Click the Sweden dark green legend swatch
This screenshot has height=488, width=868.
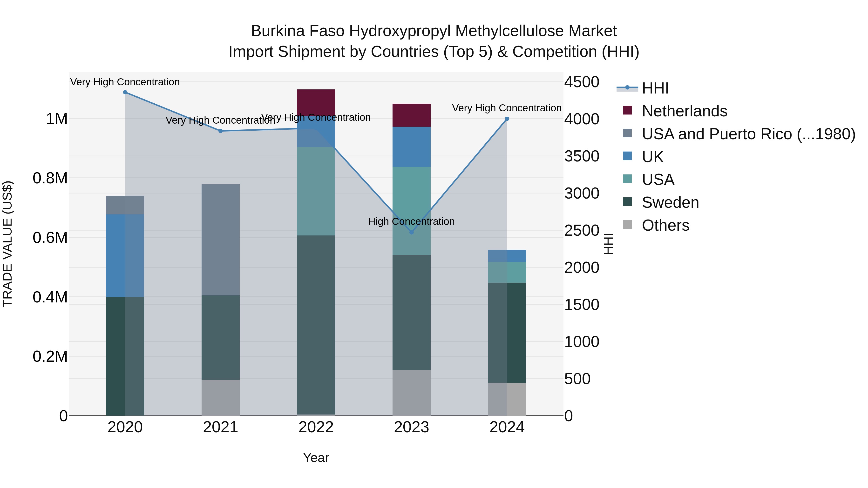point(627,202)
